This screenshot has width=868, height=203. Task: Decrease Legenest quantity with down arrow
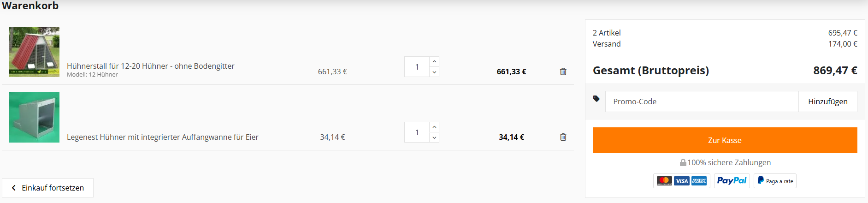pyautogui.click(x=434, y=137)
